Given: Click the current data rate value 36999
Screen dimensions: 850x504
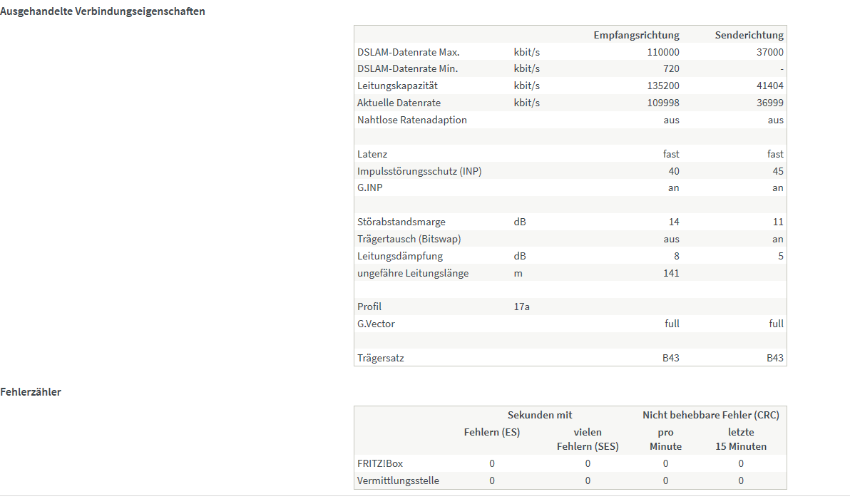Looking at the screenshot, I should tap(769, 103).
